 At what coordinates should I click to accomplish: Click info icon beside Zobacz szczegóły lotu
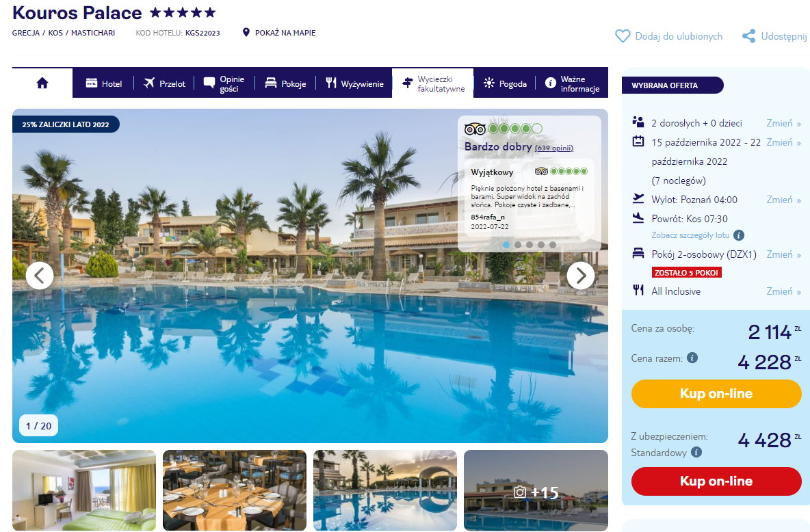(x=740, y=235)
